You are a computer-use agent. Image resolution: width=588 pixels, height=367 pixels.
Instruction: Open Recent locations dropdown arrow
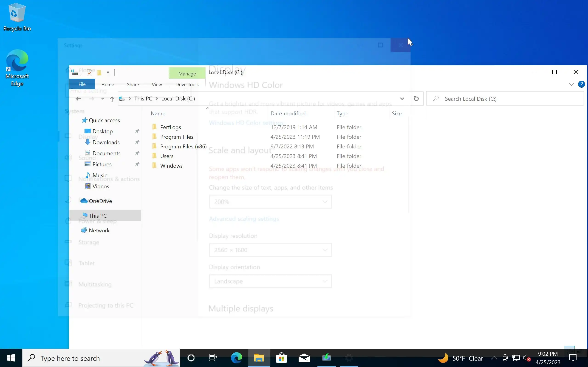[x=102, y=99]
